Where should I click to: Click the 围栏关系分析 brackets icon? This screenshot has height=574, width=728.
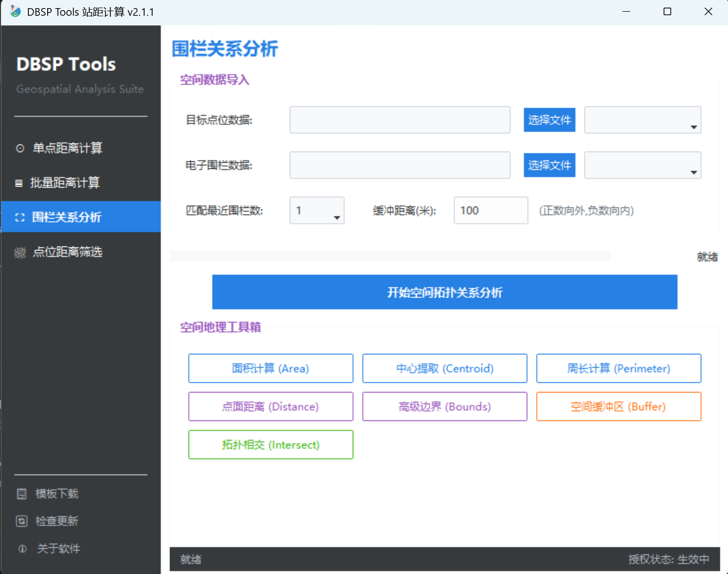click(x=20, y=217)
